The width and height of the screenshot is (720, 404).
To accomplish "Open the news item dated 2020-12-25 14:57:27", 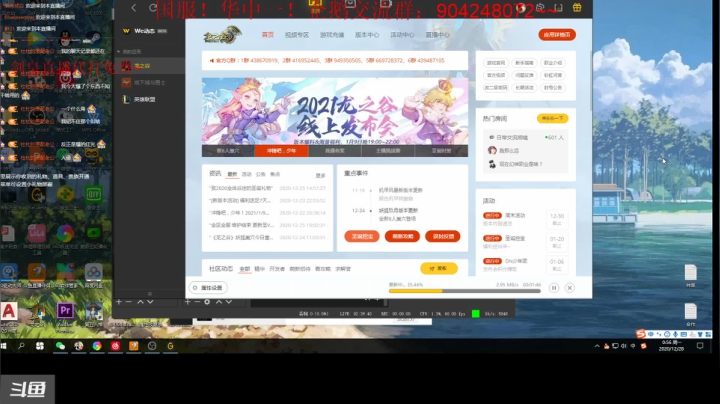I will click(x=267, y=188).
